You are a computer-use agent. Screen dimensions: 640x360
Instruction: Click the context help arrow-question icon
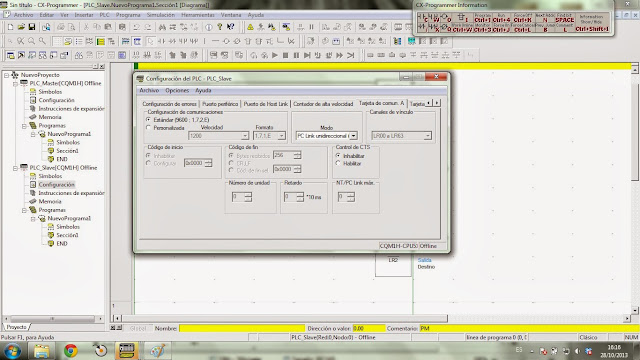click(x=231, y=27)
